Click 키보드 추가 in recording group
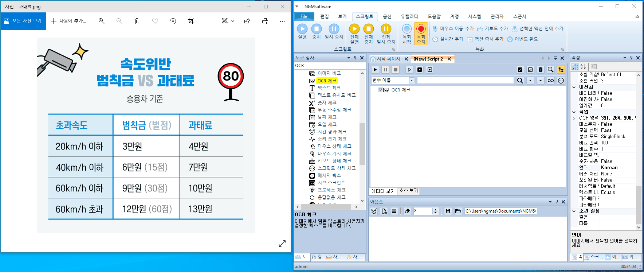The height and width of the screenshot is (272, 644). click(492, 28)
